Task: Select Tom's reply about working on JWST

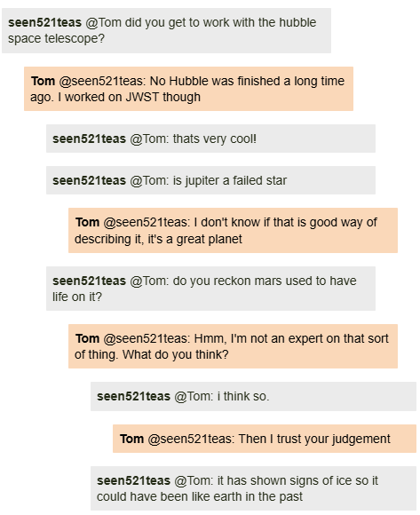Action: click(188, 89)
